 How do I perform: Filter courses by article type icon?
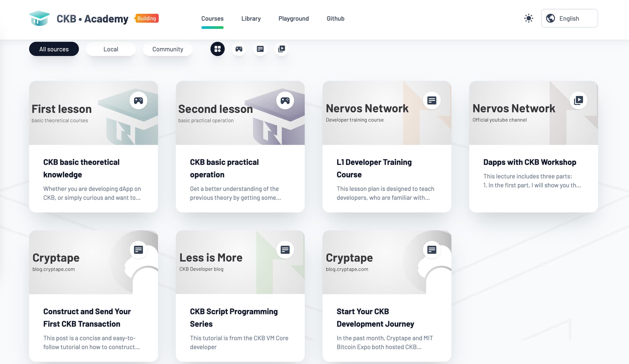pyautogui.click(x=260, y=49)
